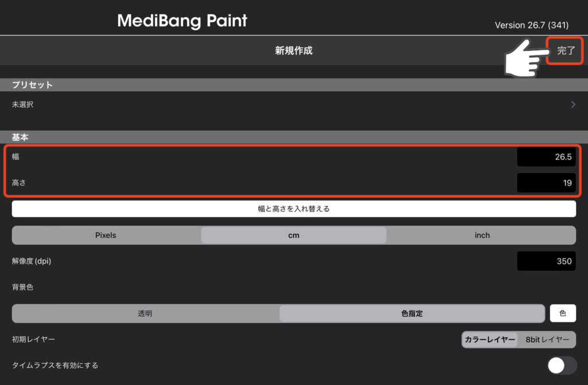Screen dimensions: 588x385
Task: Choose the inch unit segment
Action: tap(482, 235)
